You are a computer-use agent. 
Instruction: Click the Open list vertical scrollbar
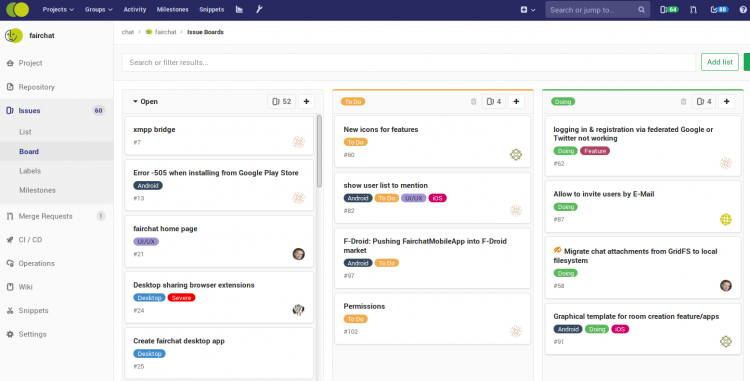[319, 151]
